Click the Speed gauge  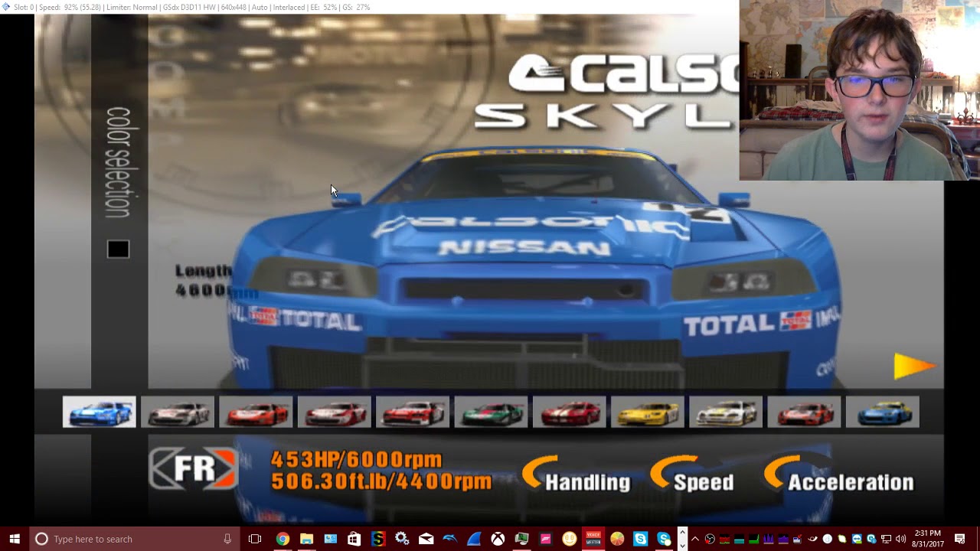tap(692, 474)
